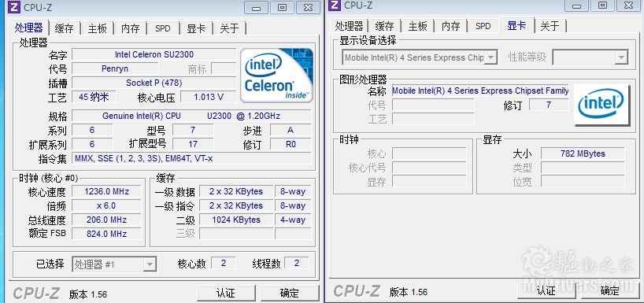Click the empty 位宽 bus width field
This screenshot has width=644, height=303.
583,181
